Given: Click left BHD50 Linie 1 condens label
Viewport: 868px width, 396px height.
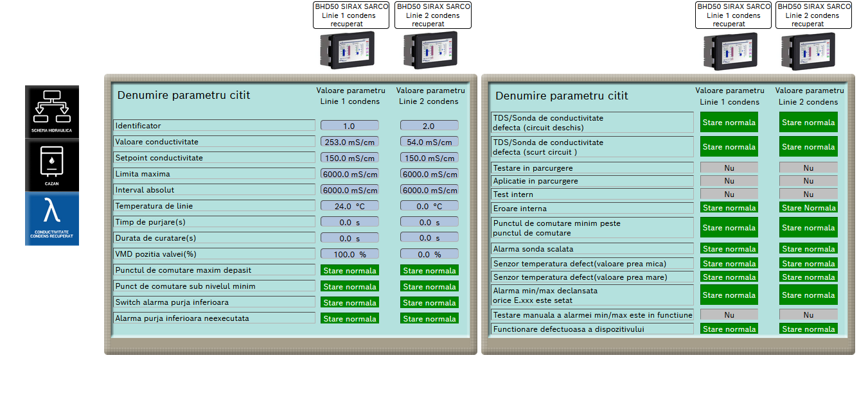Looking at the screenshot, I should pyautogui.click(x=351, y=15).
